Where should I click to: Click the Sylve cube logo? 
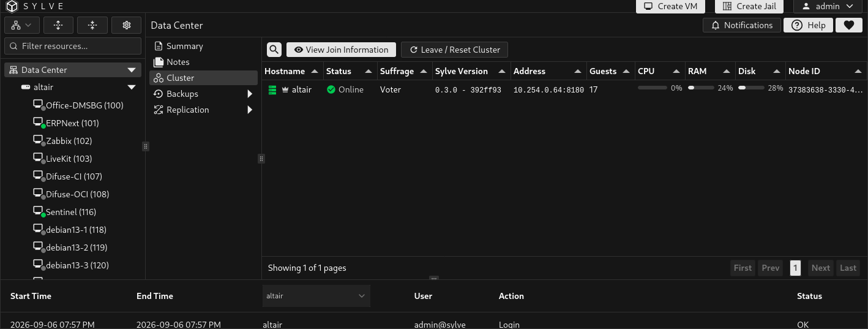[12, 6]
